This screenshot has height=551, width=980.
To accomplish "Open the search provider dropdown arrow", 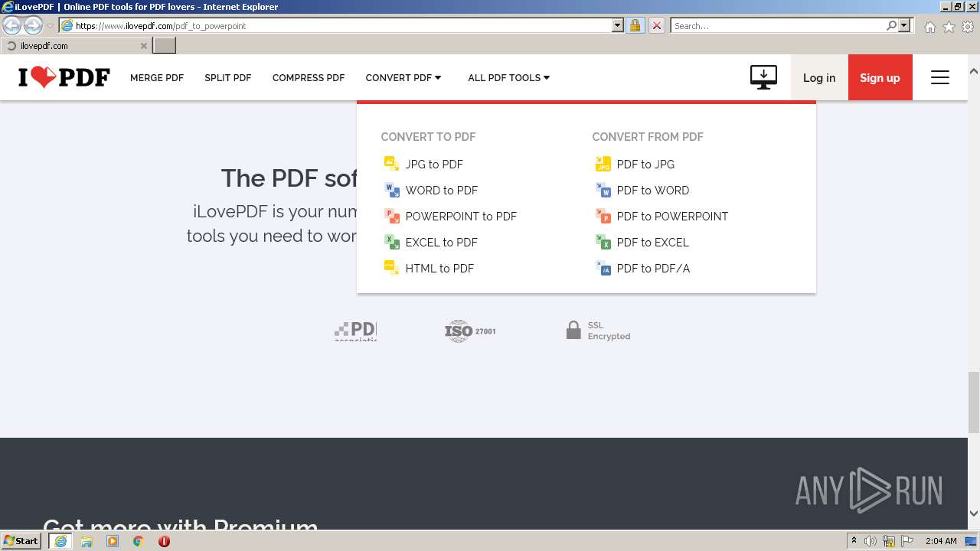I will click(x=904, y=25).
